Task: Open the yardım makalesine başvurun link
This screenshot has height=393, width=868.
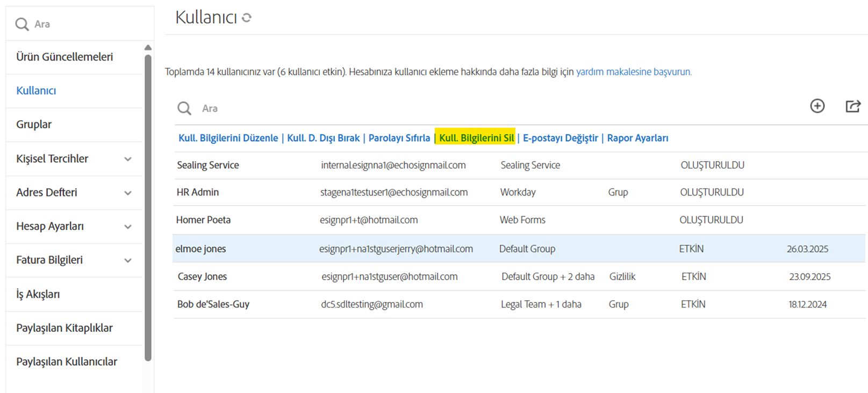Action: (x=634, y=72)
